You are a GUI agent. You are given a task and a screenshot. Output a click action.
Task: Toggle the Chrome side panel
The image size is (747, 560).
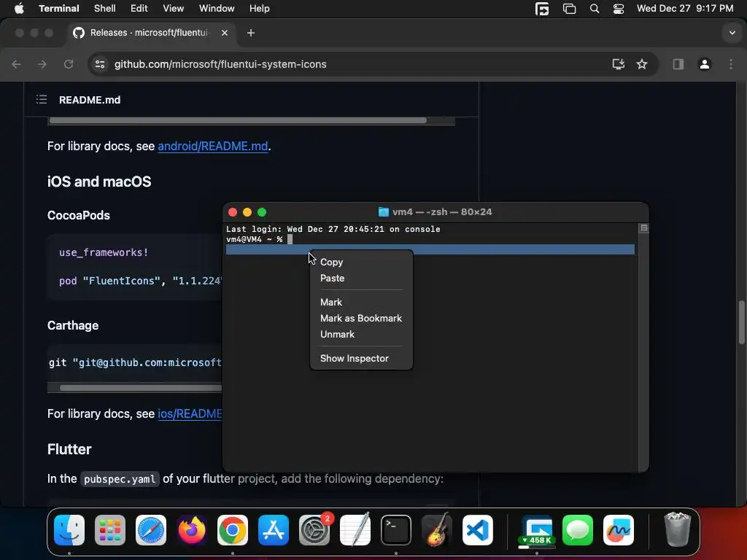678,64
